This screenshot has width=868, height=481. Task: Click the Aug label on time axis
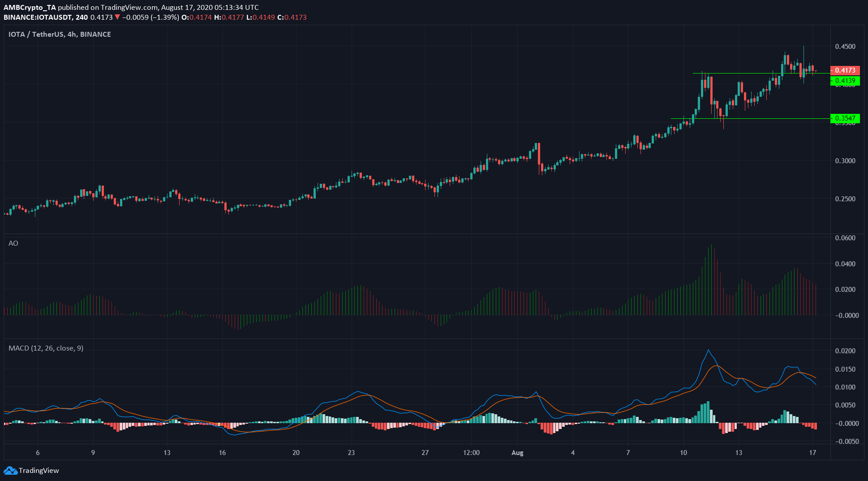517,452
